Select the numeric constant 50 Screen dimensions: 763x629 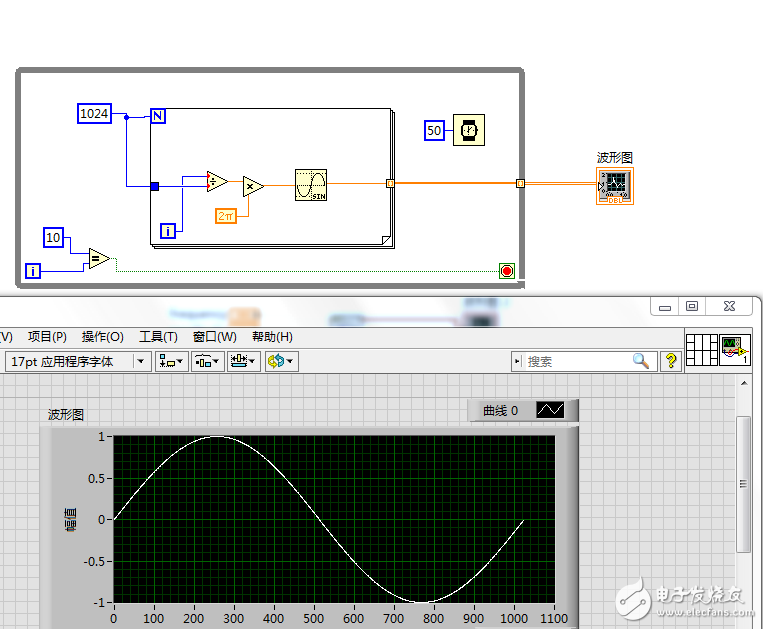coord(434,130)
